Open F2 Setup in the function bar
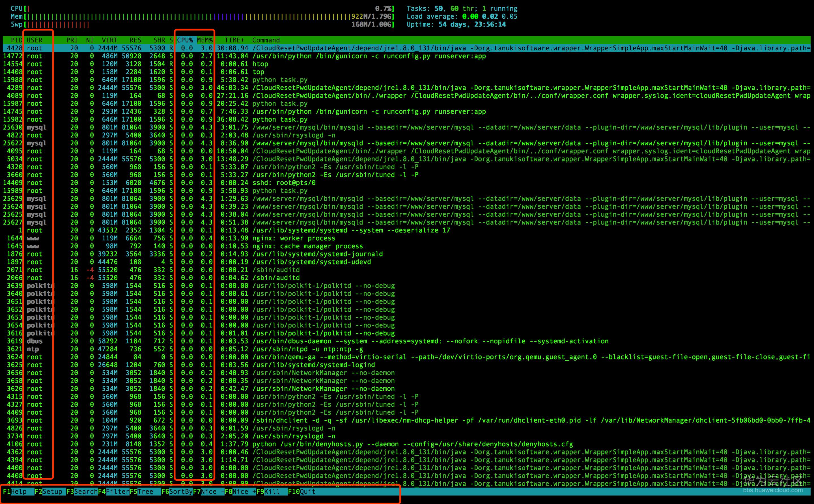Image resolution: width=814 pixels, height=504 pixels. [x=52, y=491]
